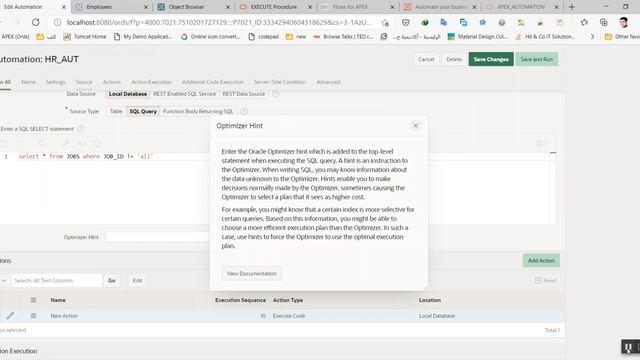Screen dimensions: 640x360
Task: Click the Add Action button
Action: coord(541,260)
